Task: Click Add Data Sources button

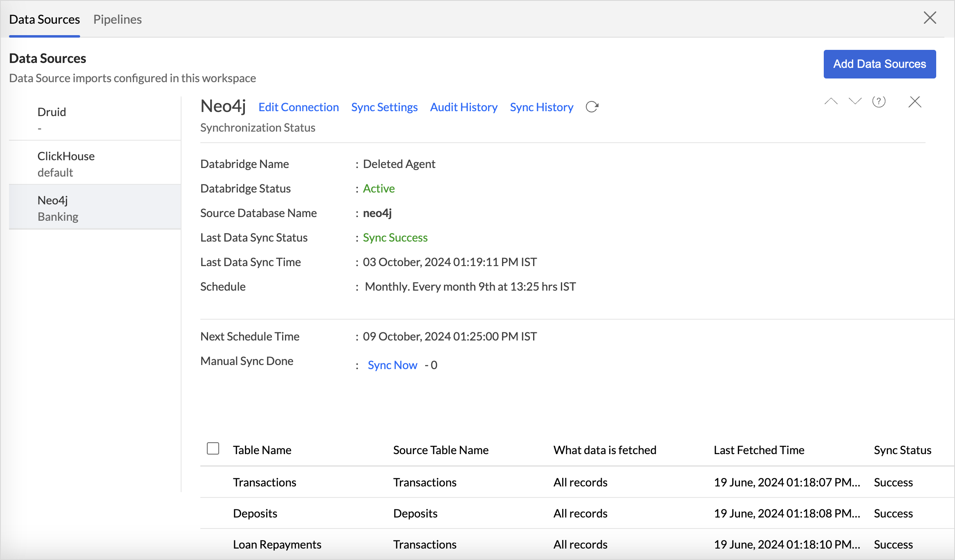Action: point(879,64)
